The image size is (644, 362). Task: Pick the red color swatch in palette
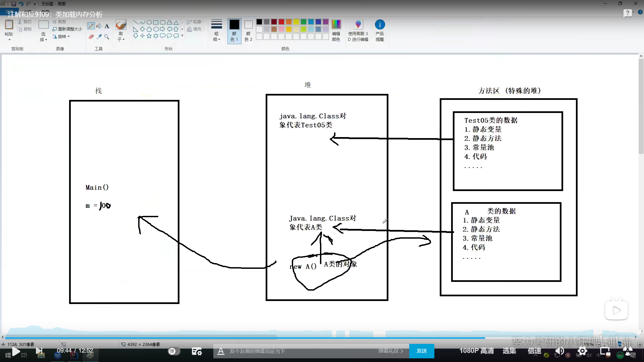(281, 22)
